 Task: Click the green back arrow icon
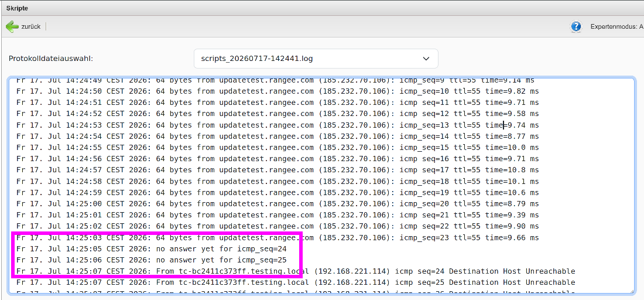tap(12, 27)
